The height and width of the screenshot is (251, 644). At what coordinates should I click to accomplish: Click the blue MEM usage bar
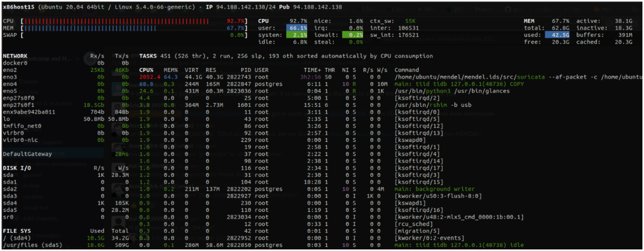point(90,28)
